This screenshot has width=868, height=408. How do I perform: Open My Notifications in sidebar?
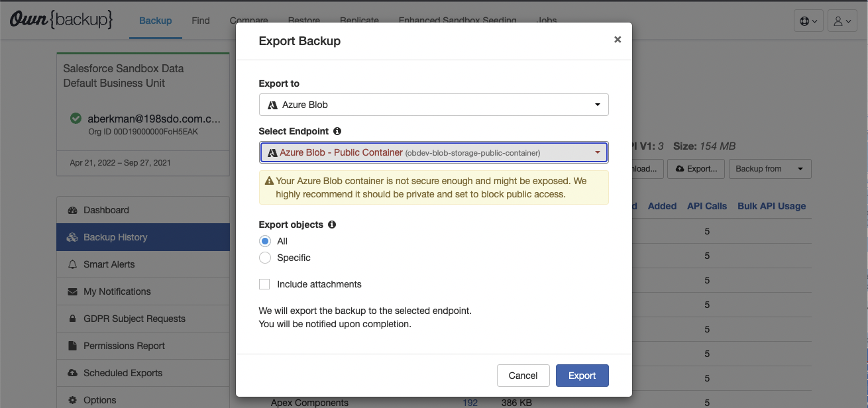point(143,291)
